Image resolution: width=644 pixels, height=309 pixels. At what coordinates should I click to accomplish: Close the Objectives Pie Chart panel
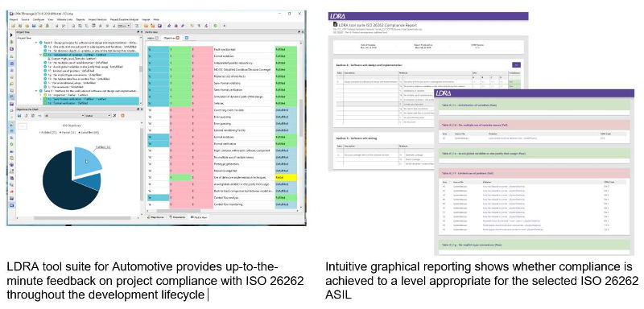142,109
